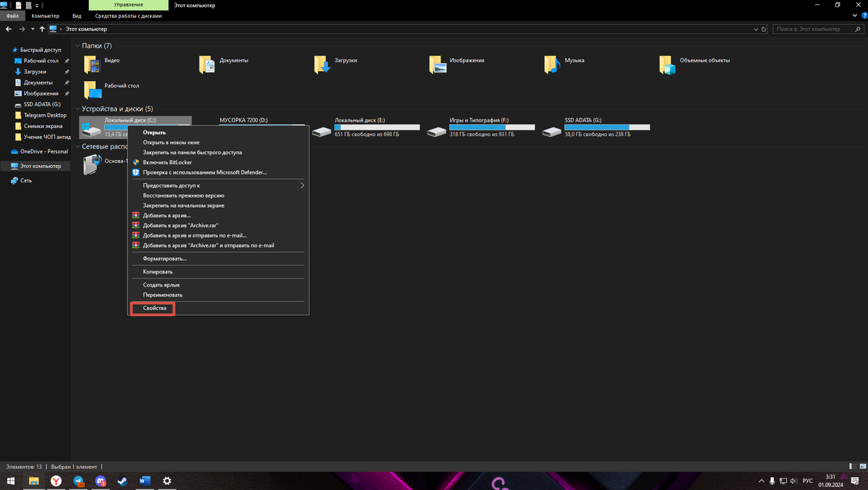Open Сеть in the navigation pane

pos(22,180)
